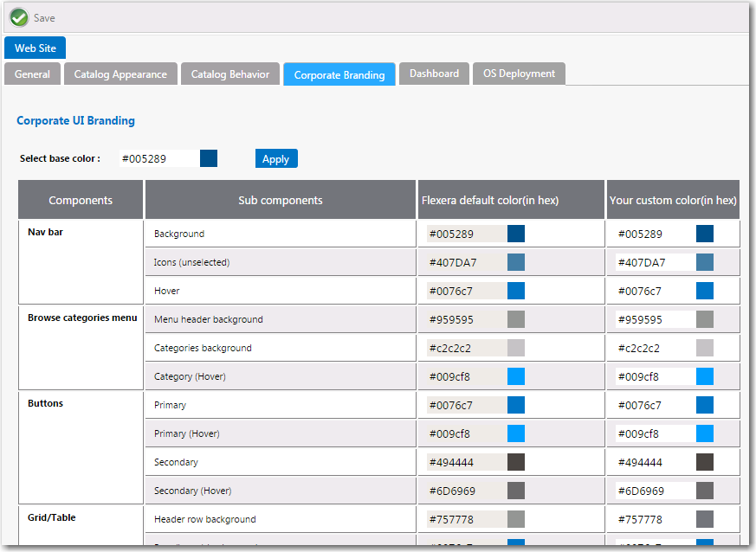Open the OS Deployment tab
This screenshot has height=552, width=756.
tap(519, 74)
